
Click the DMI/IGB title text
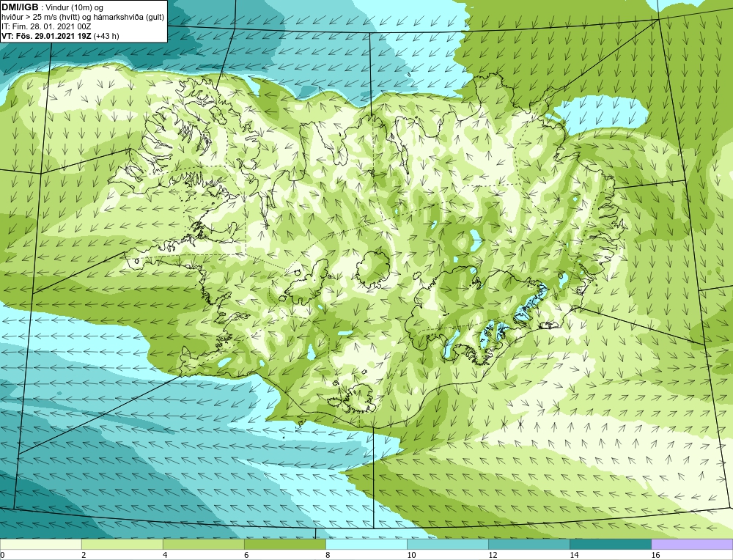coord(20,7)
